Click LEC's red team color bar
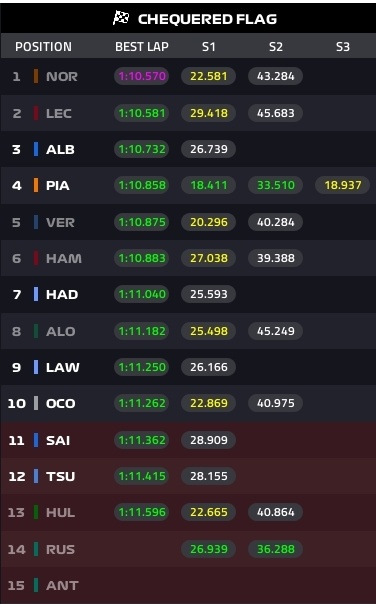 [36, 113]
